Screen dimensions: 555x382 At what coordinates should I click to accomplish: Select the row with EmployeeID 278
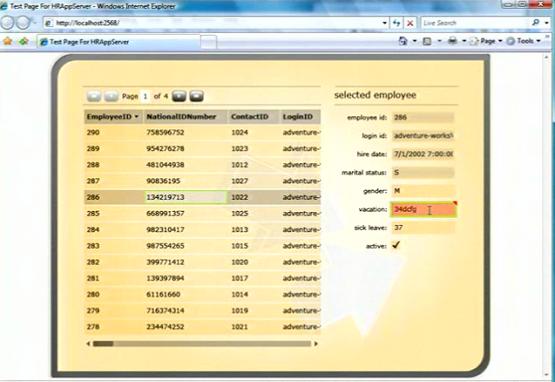pyautogui.click(x=202, y=327)
